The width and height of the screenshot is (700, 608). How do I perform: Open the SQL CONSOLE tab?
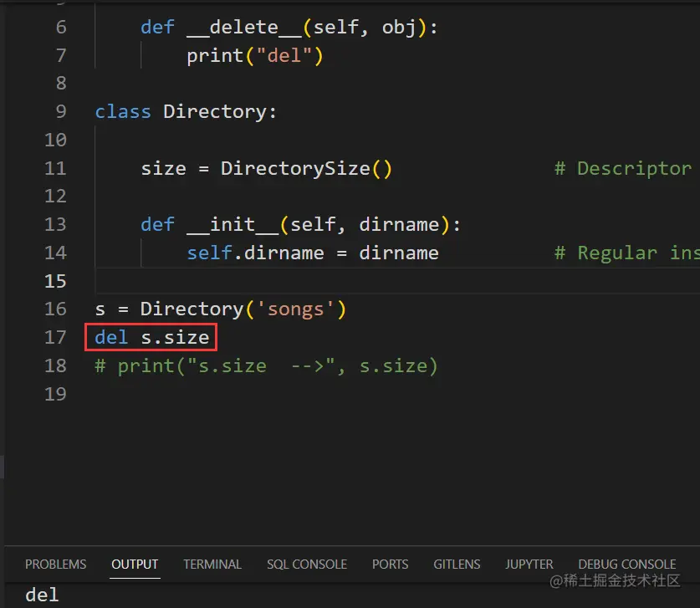[307, 565]
